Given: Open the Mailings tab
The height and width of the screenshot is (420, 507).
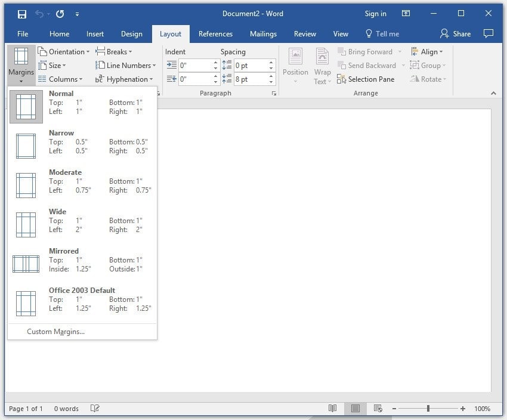Looking at the screenshot, I should tap(263, 34).
